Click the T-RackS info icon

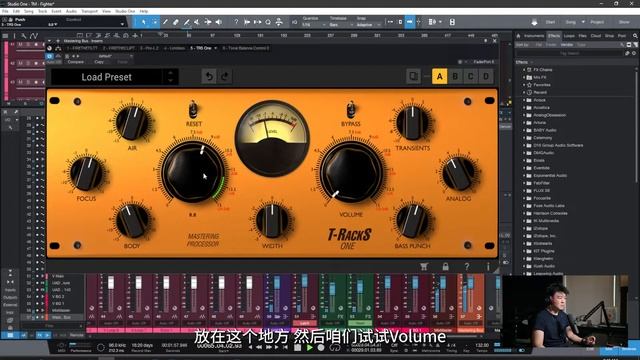pos(488,267)
